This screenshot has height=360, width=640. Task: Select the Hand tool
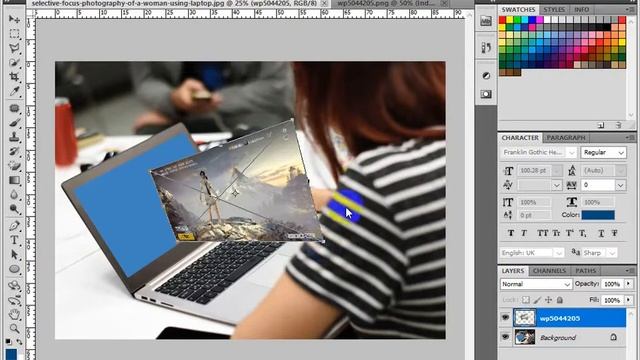(x=14, y=314)
